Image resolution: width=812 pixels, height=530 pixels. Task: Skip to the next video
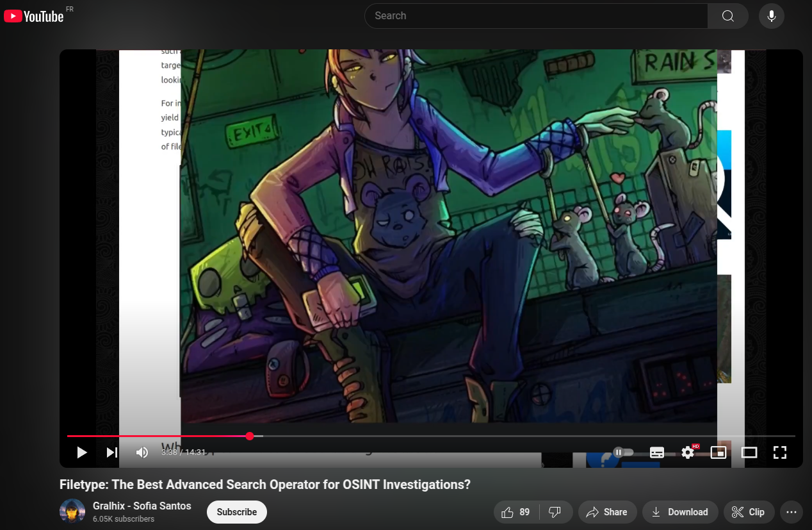(x=112, y=452)
